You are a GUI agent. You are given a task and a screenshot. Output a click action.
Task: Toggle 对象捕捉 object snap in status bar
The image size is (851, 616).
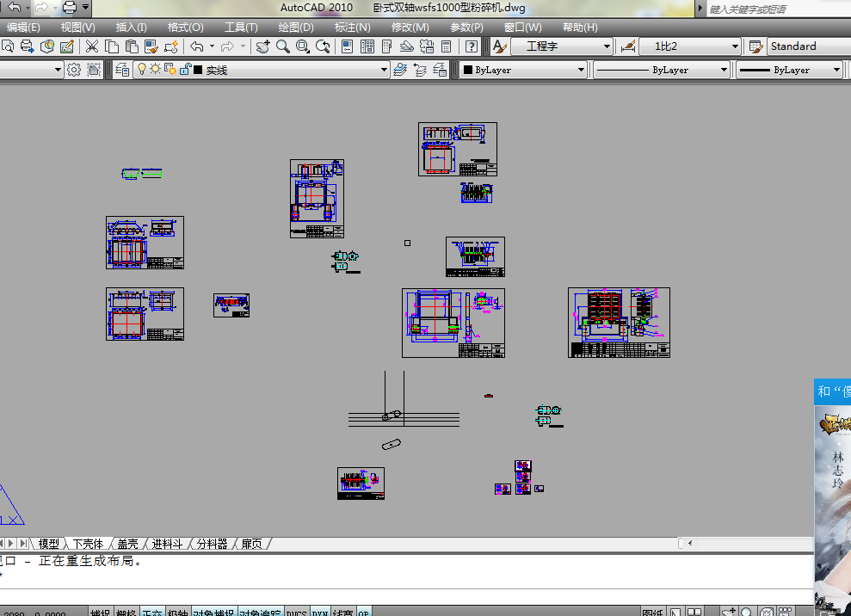(x=214, y=613)
